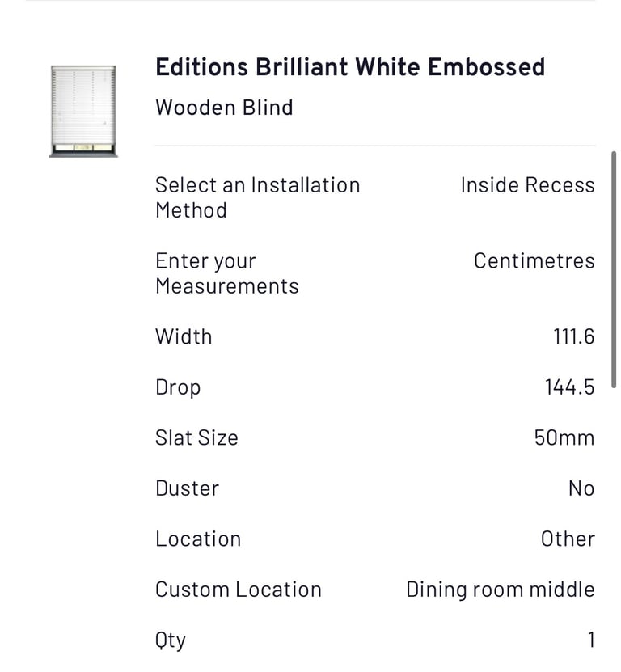Image resolution: width=621 pixels, height=672 pixels.
Task: Click the Custom Location label
Action: (x=239, y=590)
